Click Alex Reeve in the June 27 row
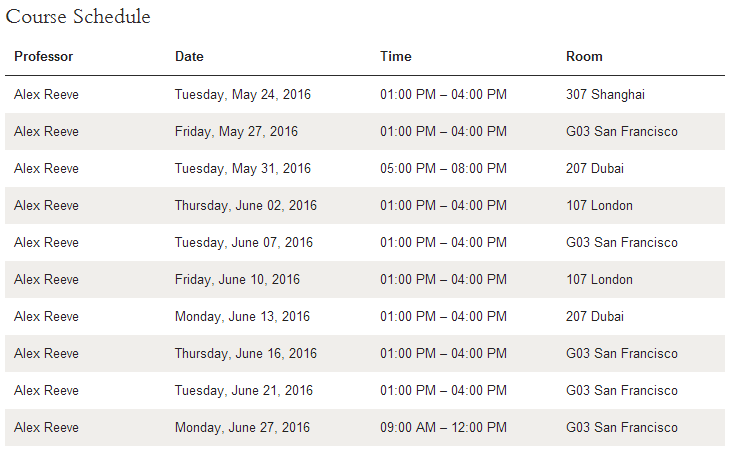736x458 pixels. (46, 427)
